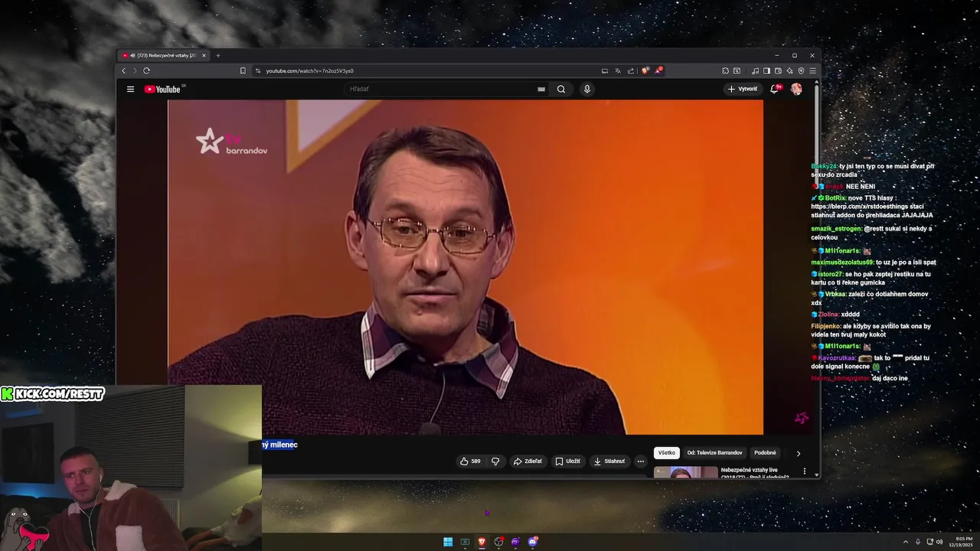The image size is (980, 551).
Task: Click the blerp.com link in BotRix message
Action: pos(860,207)
